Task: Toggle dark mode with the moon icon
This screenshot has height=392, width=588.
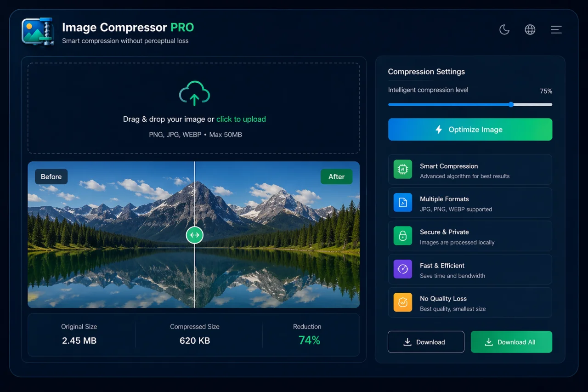Action: tap(504, 30)
